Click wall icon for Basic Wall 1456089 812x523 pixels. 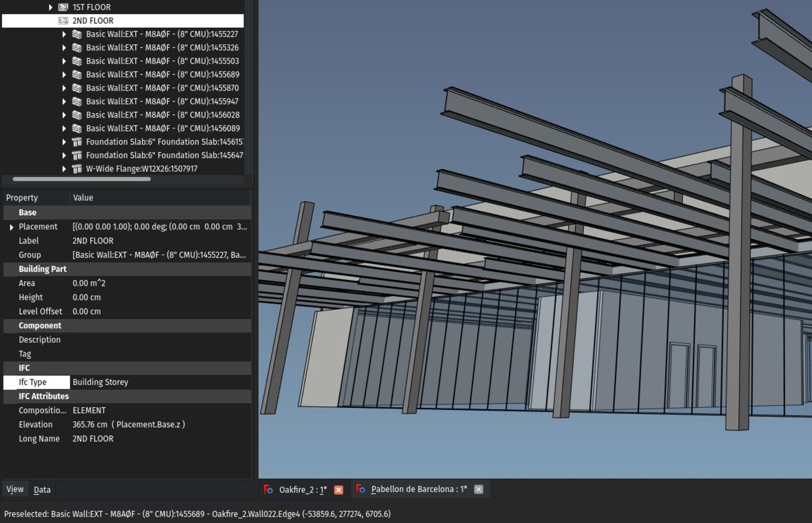77,129
